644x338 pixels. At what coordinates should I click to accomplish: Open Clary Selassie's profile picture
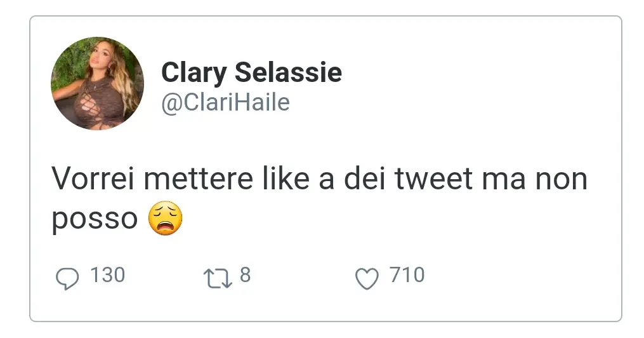(97, 83)
